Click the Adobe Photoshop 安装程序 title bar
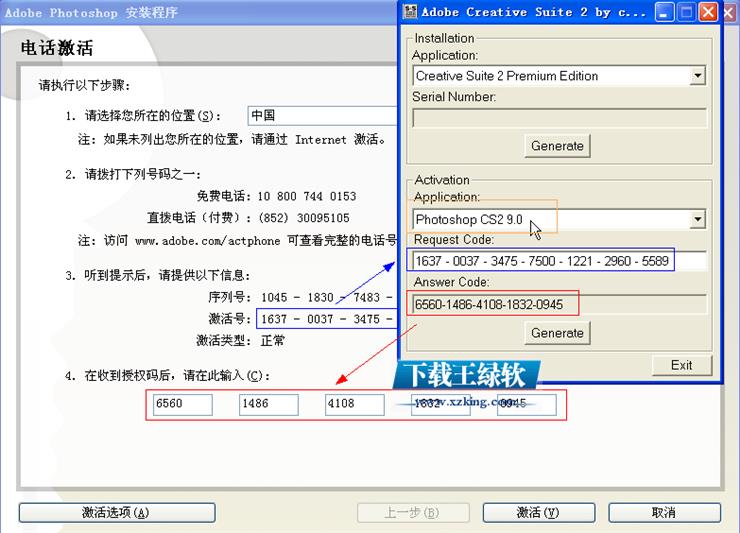Viewport: 740px width, 533px height. coord(198,12)
